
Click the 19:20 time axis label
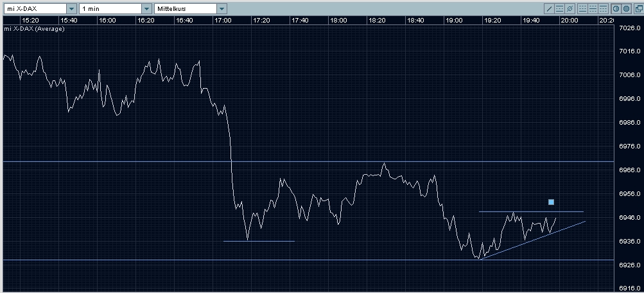(492, 21)
